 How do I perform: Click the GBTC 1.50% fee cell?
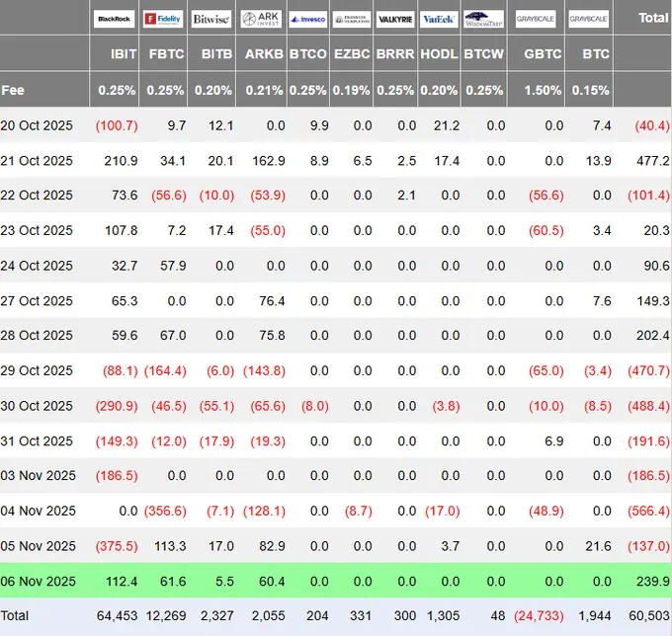coord(543,90)
